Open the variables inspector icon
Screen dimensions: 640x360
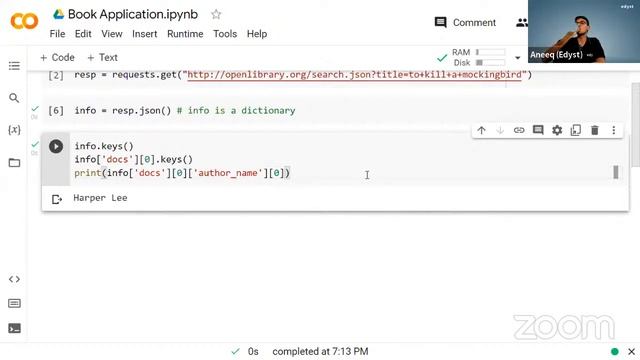(x=14, y=130)
